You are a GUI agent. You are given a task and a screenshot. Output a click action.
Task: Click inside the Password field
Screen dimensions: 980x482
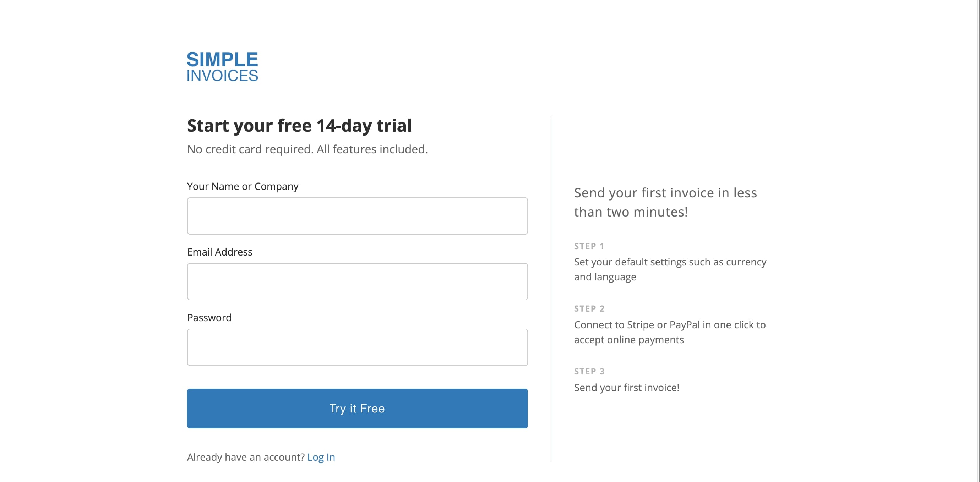357,347
